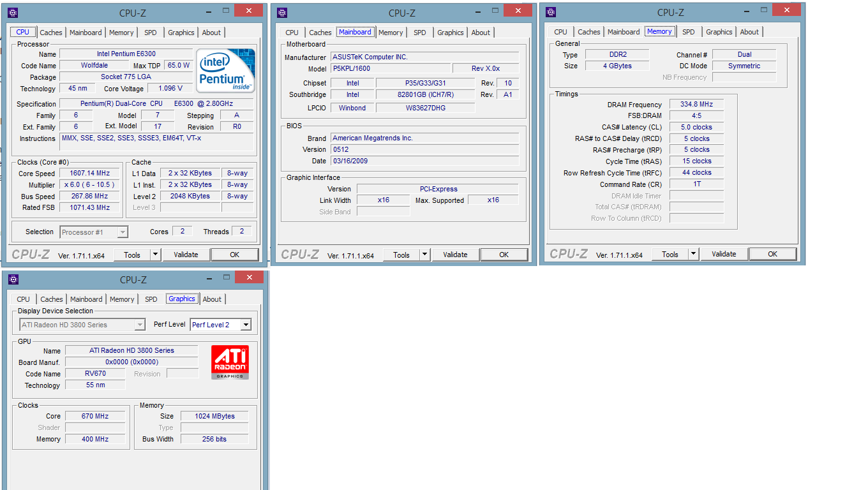Click the CPU-Z app icon in the Mainboard window title bar
The width and height of the screenshot is (868, 490).
click(x=282, y=12)
